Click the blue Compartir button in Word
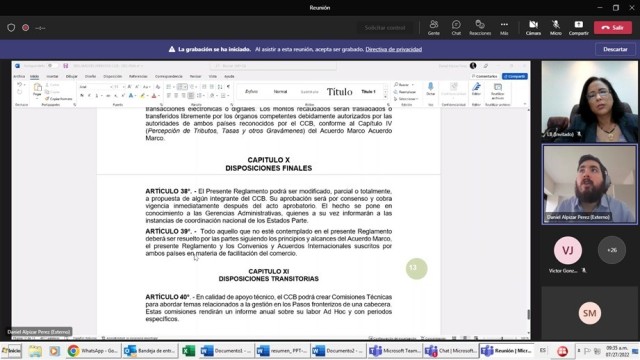Image resolution: width=640 pixels, height=360 pixels. 515,76
